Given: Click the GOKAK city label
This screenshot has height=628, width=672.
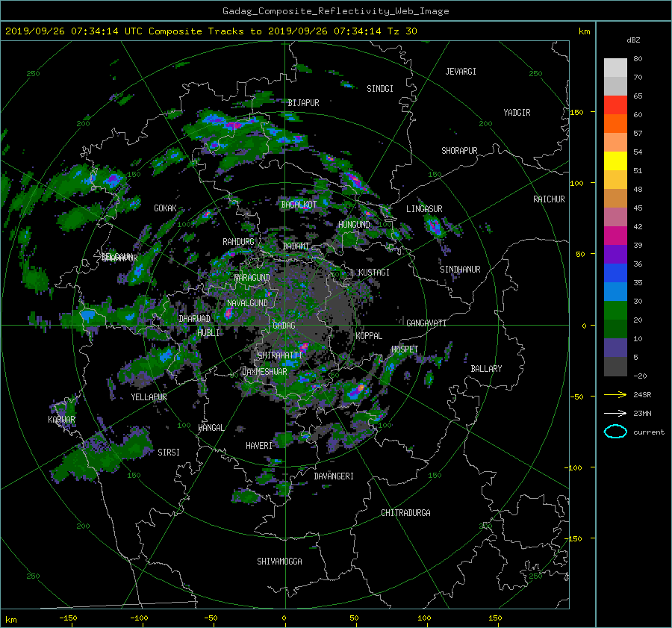Looking at the screenshot, I should (x=165, y=208).
